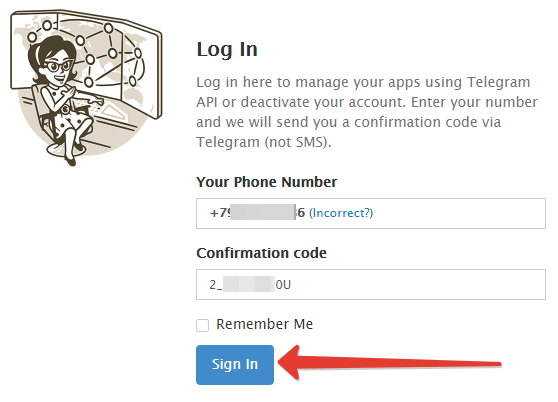558x402 pixels.
Task: Click the Your Phone Number label
Action: point(267,182)
